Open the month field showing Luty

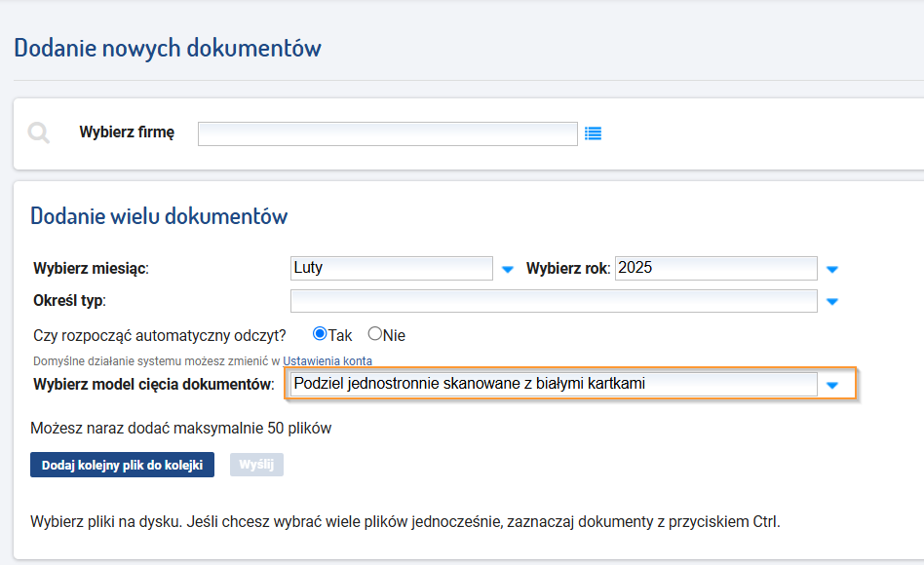[x=391, y=268]
